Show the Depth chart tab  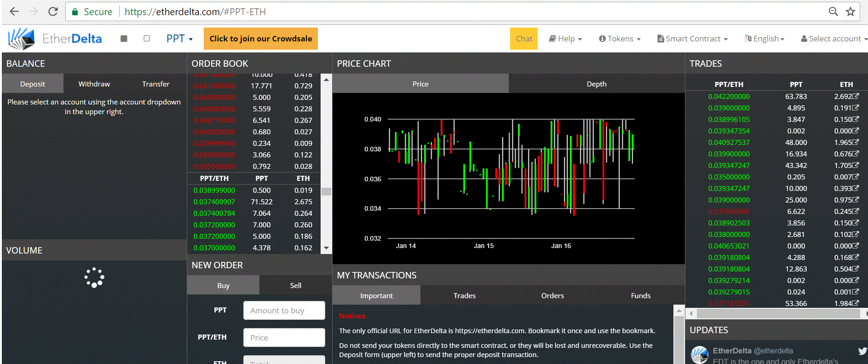click(x=597, y=84)
